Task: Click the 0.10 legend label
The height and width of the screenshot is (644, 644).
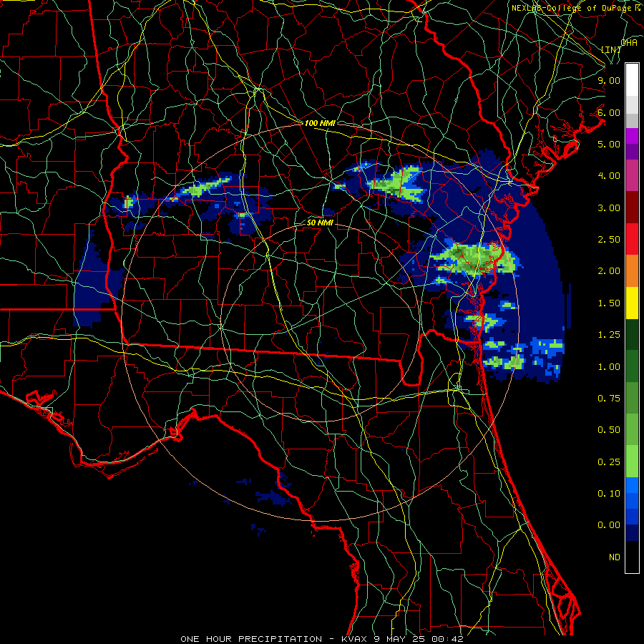Action: coord(609,494)
